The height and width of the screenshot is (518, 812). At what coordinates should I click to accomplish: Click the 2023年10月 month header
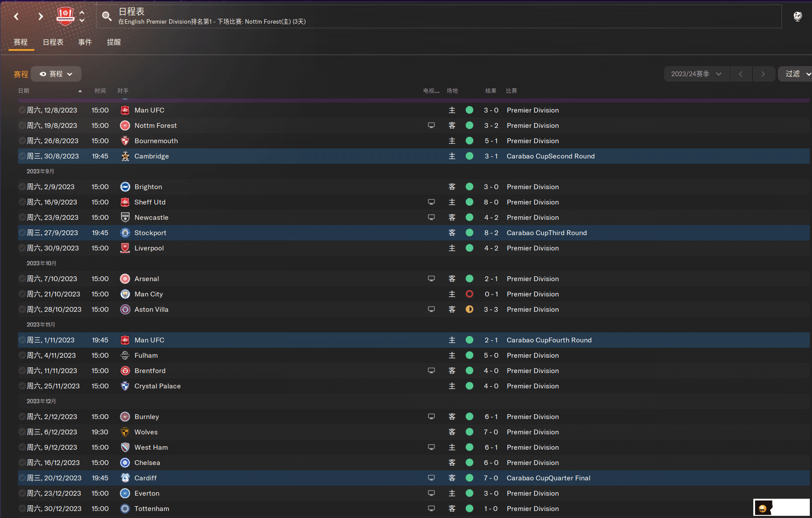pos(41,264)
